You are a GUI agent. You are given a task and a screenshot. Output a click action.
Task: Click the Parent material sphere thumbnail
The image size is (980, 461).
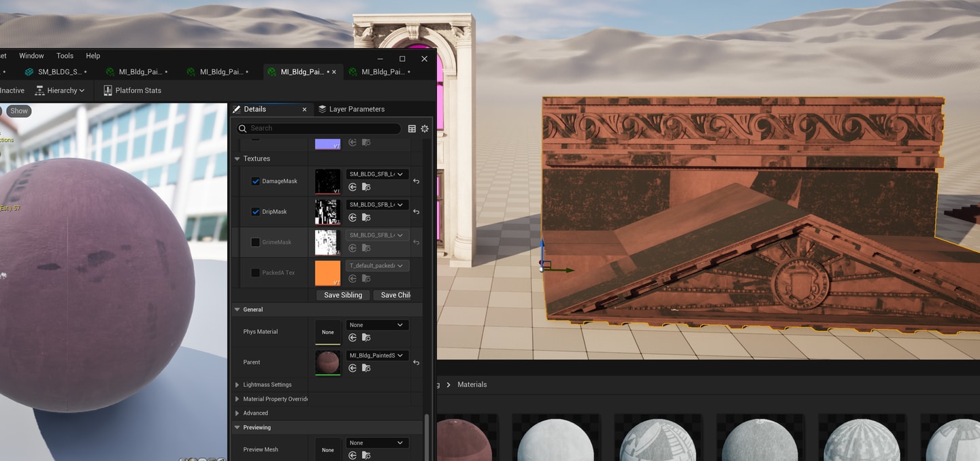[x=327, y=362]
